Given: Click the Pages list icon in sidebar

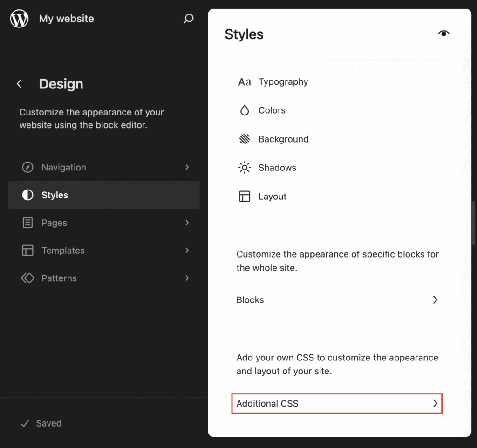Looking at the screenshot, I should [x=27, y=223].
